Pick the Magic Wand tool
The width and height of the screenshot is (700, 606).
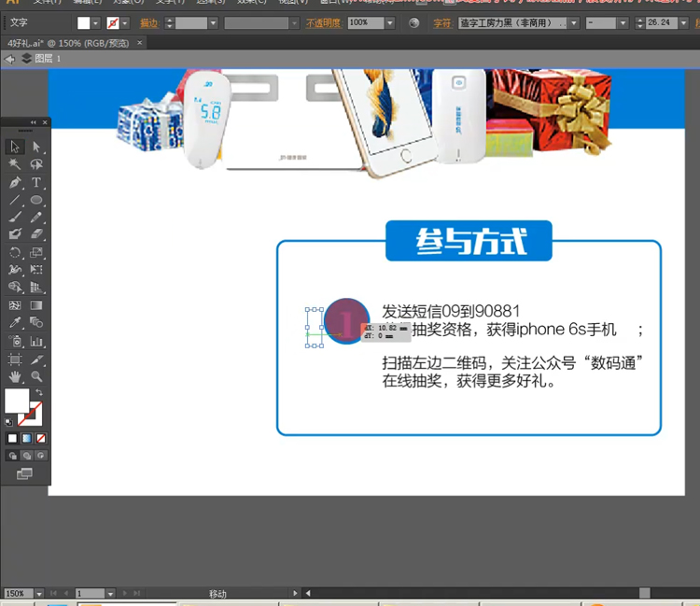point(15,164)
